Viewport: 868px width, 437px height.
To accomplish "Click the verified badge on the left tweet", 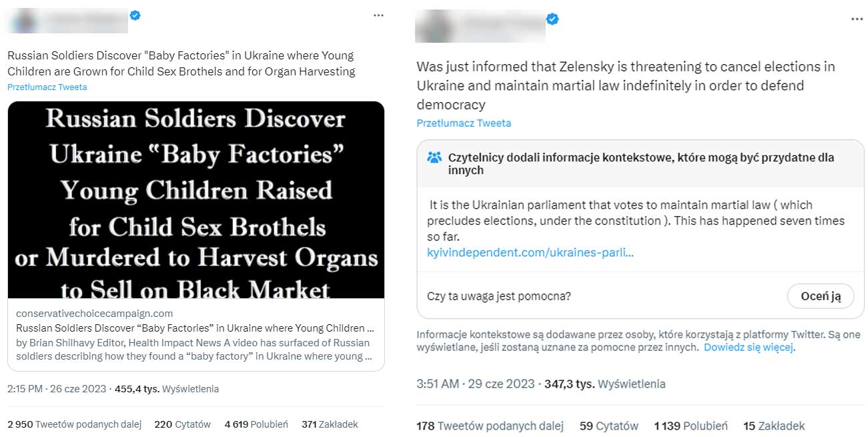I will pyautogui.click(x=135, y=15).
